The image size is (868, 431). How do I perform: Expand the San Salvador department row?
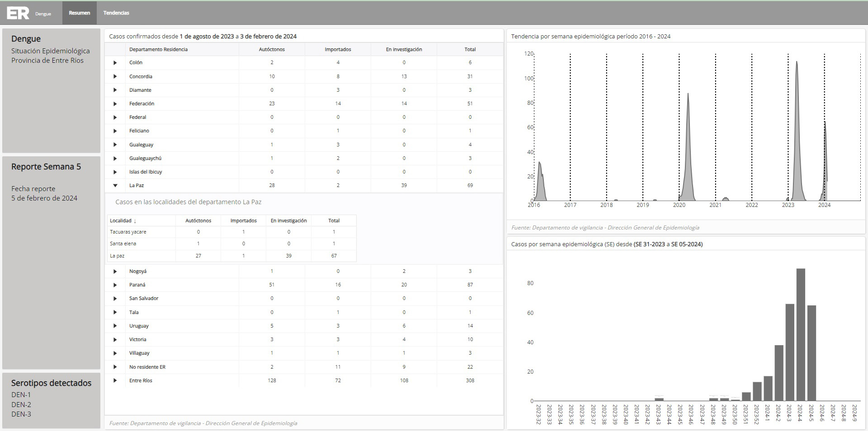coord(115,299)
